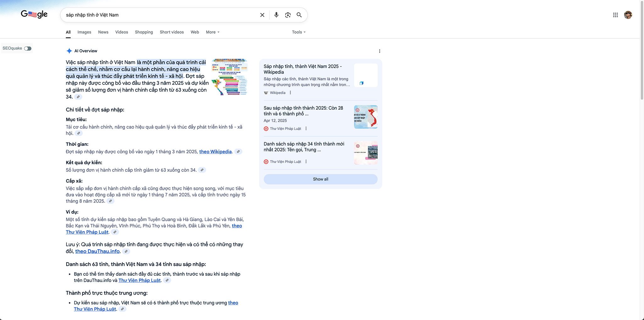The width and height of the screenshot is (644, 320).
Task: Open 'Sáp nhập tỉnh, thành Việt Nam 2025 - Wikipedia' result
Action: (303, 69)
